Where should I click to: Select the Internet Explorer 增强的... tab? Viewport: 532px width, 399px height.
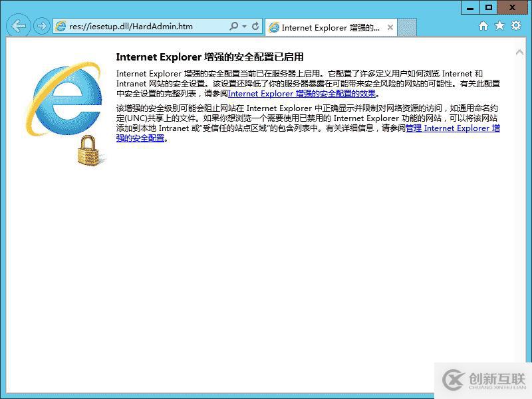click(331, 27)
